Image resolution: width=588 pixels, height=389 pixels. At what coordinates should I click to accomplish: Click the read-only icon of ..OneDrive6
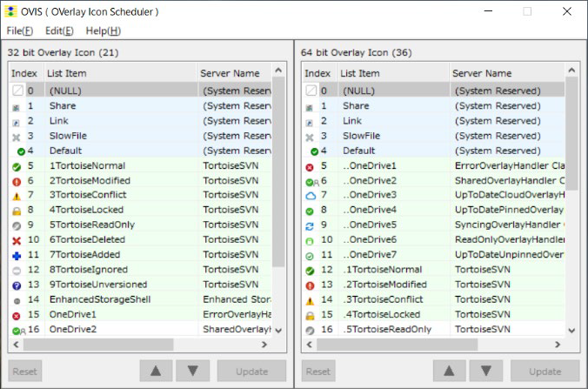click(x=310, y=241)
